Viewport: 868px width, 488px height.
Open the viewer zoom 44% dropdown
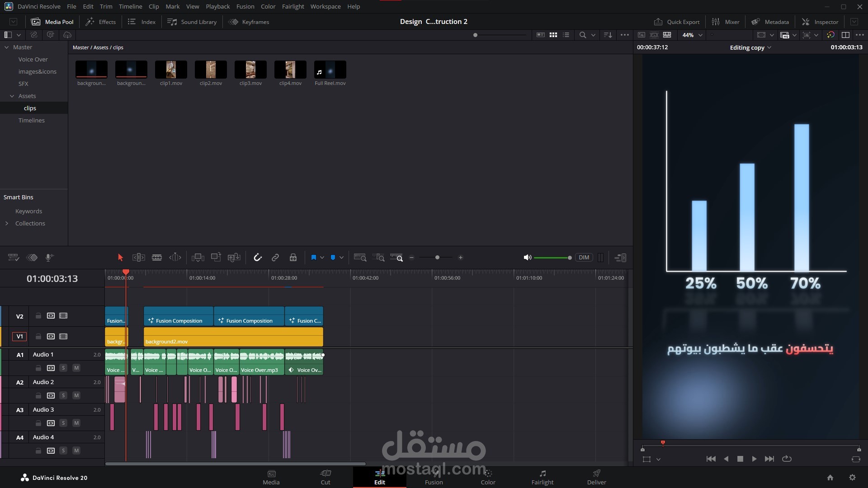(x=692, y=35)
